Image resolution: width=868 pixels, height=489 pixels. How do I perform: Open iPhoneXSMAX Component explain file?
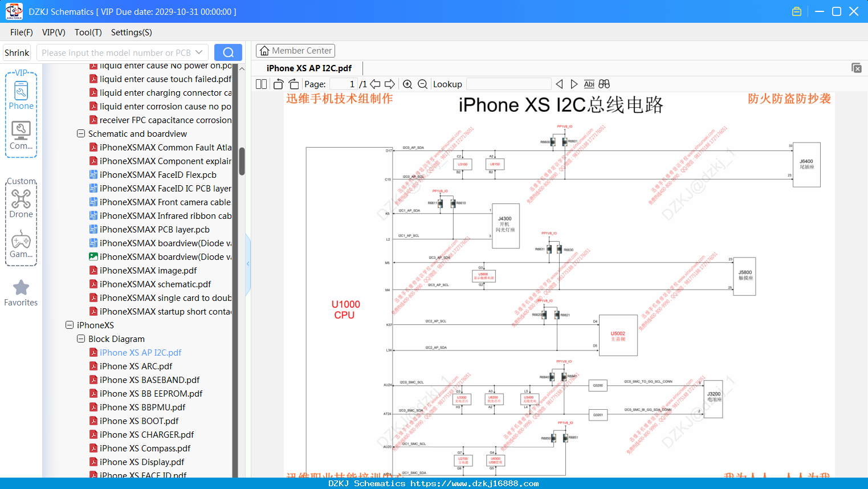[165, 161]
